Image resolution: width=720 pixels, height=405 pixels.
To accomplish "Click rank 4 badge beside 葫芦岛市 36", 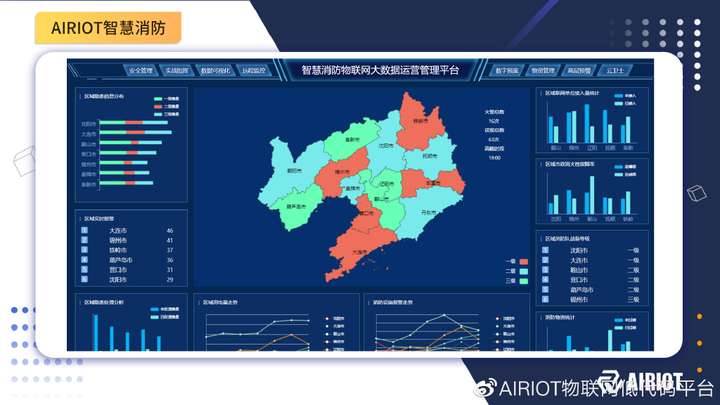I will coord(84,259).
